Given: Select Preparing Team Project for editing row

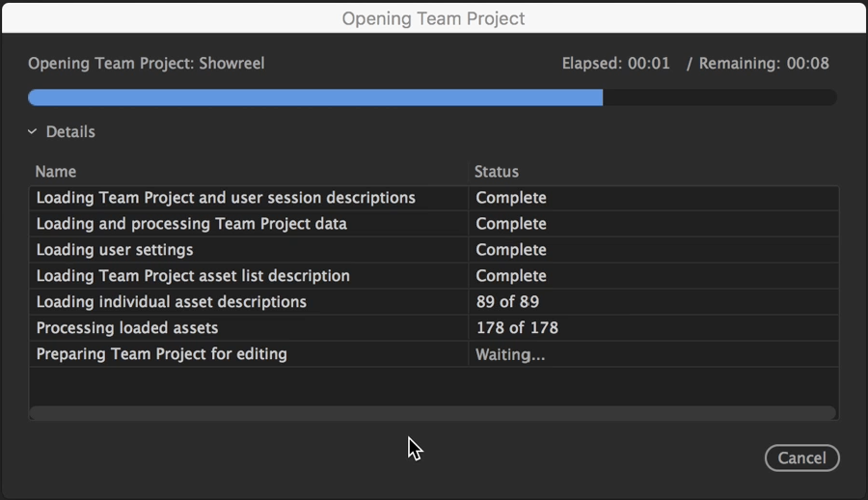Looking at the screenshot, I should click(434, 354).
